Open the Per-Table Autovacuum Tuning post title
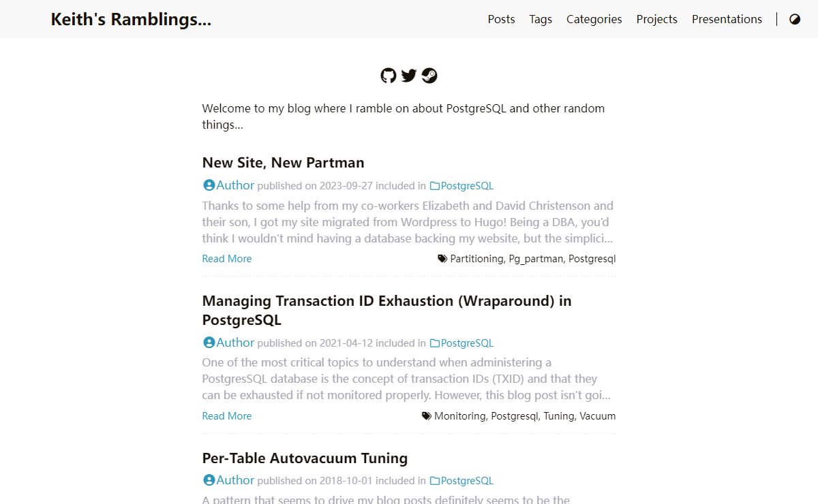Image resolution: width=818 pixels, height=504 pixels. (305, 458)
